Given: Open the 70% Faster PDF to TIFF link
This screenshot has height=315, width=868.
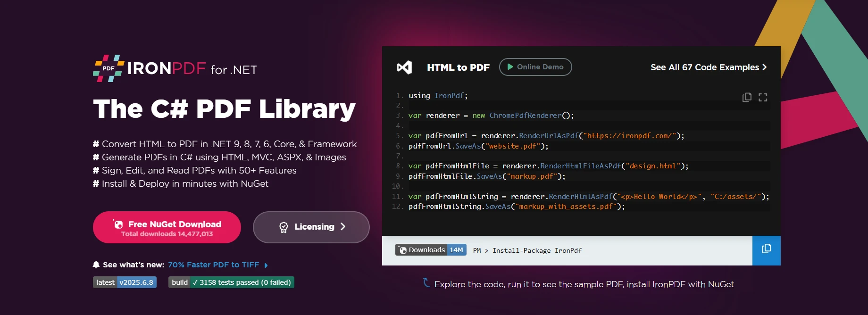Looking at the screenshot, I should coord(213,265).
